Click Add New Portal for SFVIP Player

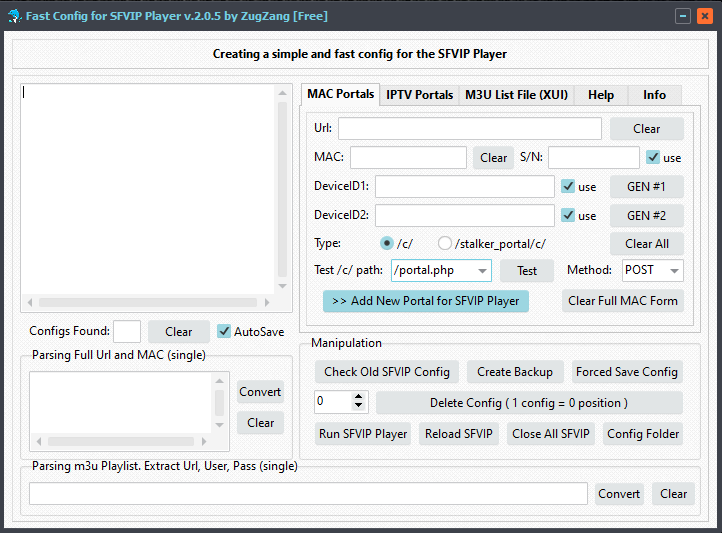click(x=425, y=301)
